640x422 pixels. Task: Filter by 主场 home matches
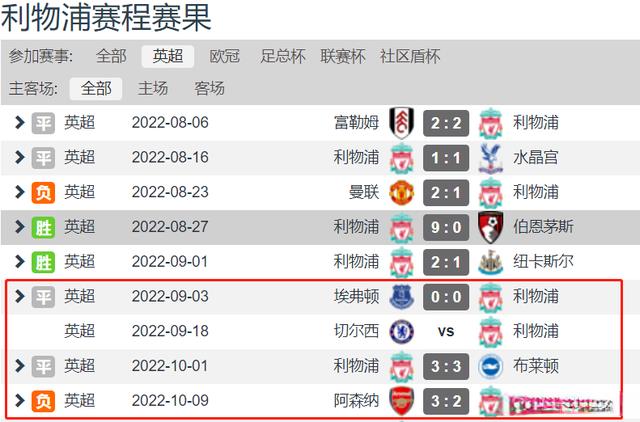click(153, 89)
